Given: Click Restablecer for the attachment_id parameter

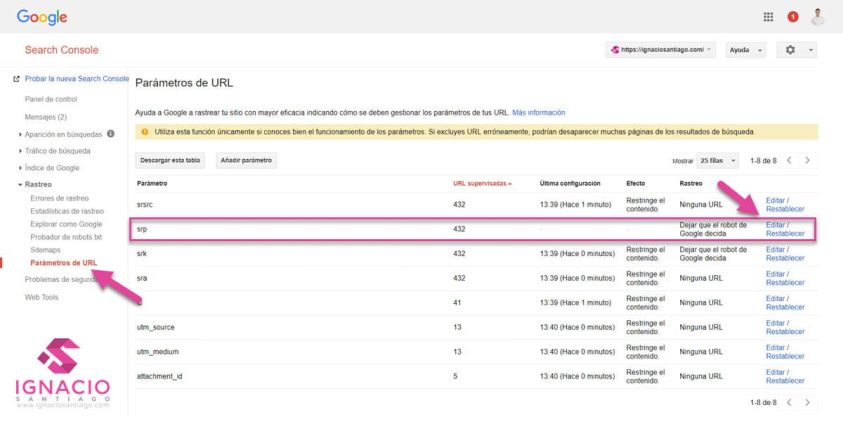Looking at the screenshot, I should click(785, 381).
